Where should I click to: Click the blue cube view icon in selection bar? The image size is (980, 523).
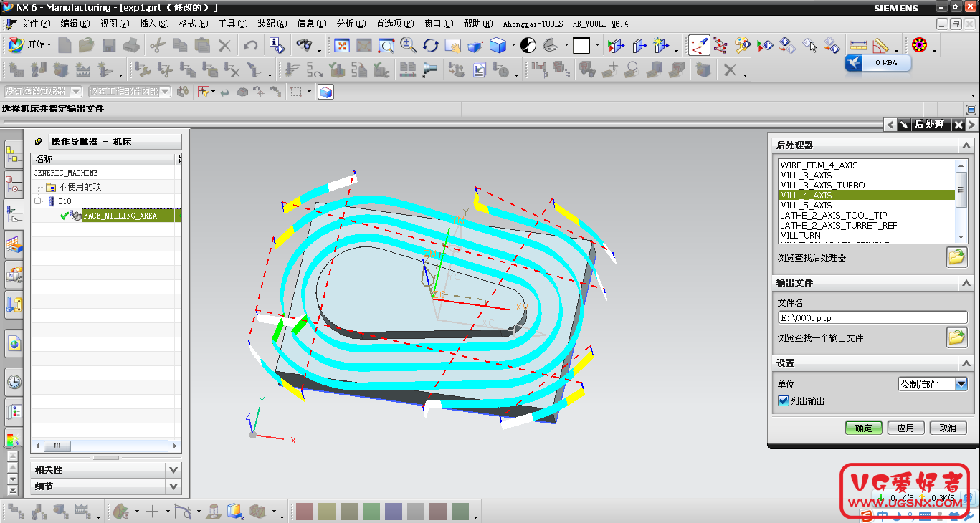tap(326, 92)
